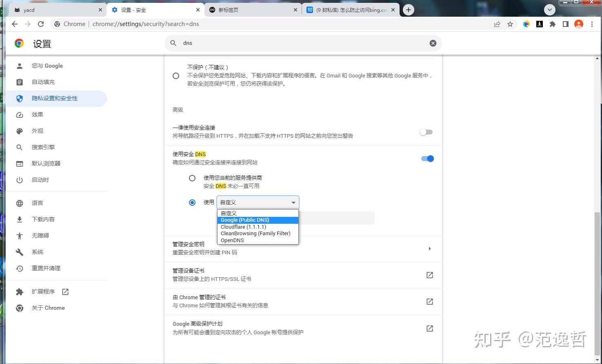Click the browser back arrow

pyautogui.click(x=15, y=24)
